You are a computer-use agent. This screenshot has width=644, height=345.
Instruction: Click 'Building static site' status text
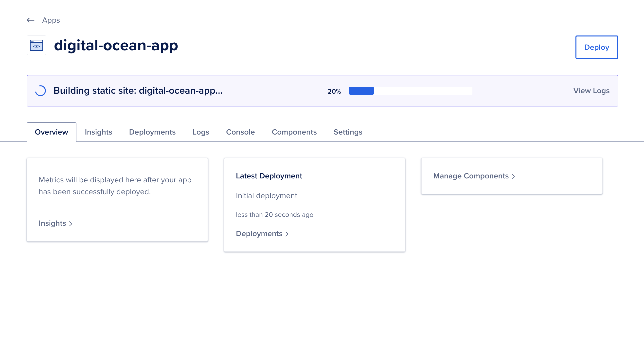(138, 91)
